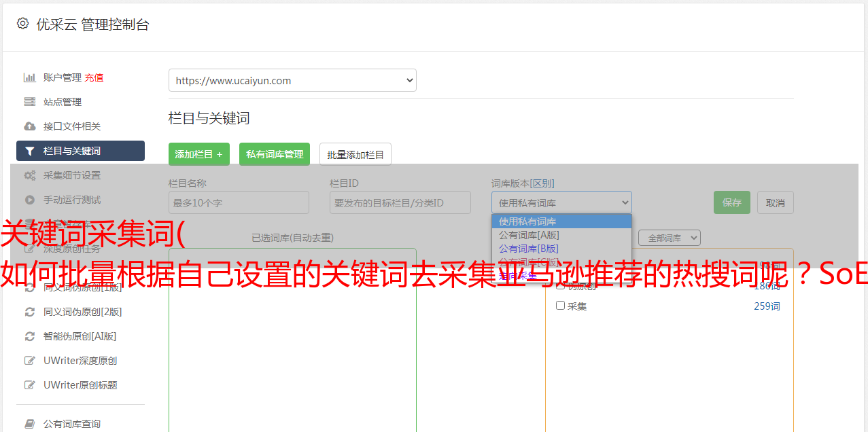Click the refresh icon for 同义词伪原创[2版]
Viewport: 868px width, 432px height.
(29, 312)
